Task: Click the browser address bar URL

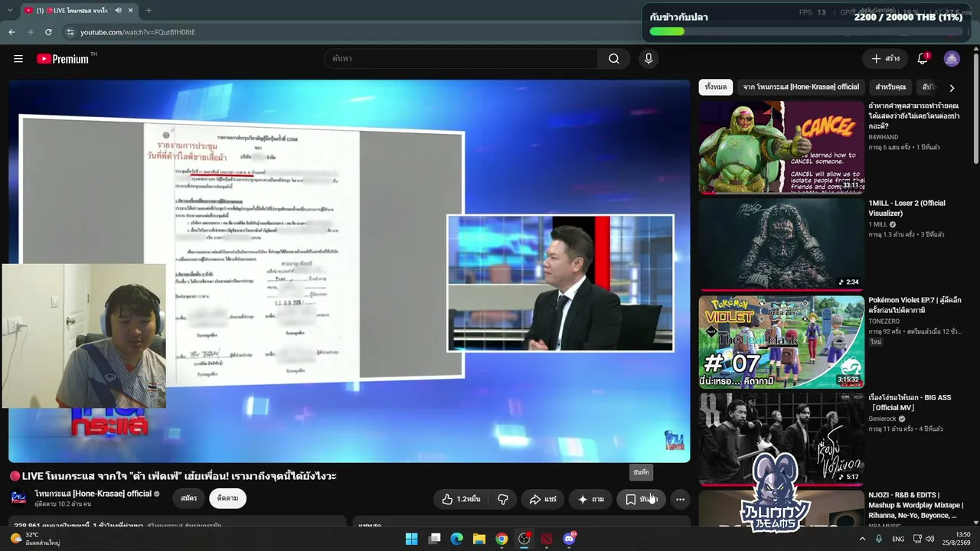Action: coord(138,32)
